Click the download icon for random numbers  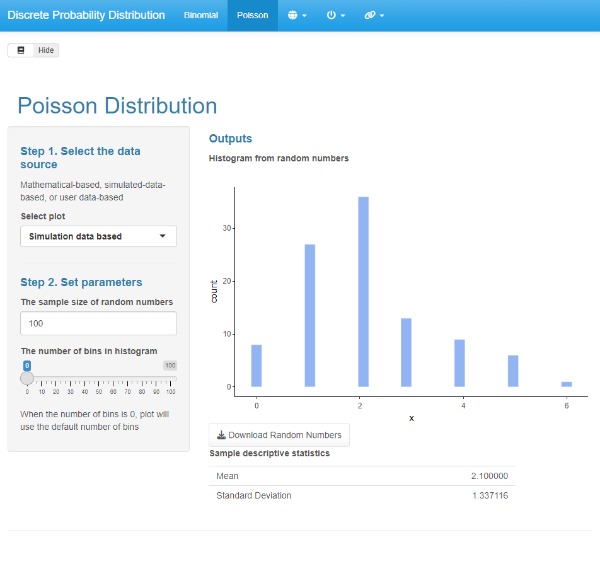[221, 435]
